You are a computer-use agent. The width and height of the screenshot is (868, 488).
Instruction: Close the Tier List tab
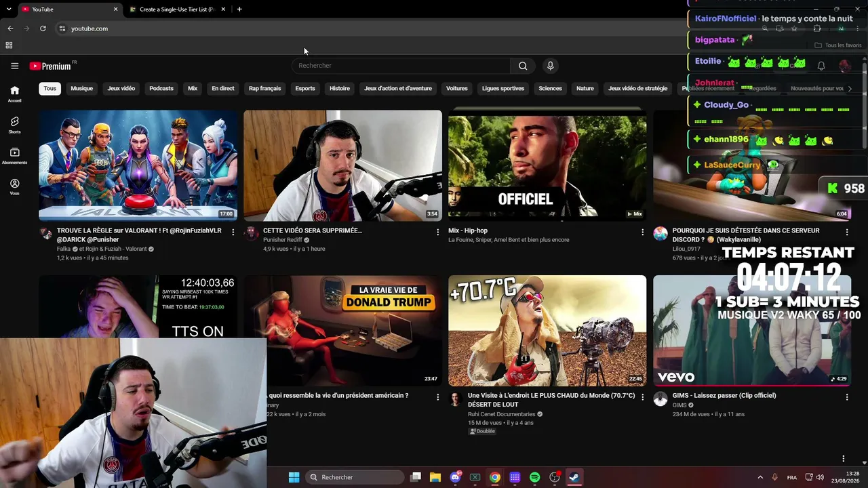tap(223, 9)
